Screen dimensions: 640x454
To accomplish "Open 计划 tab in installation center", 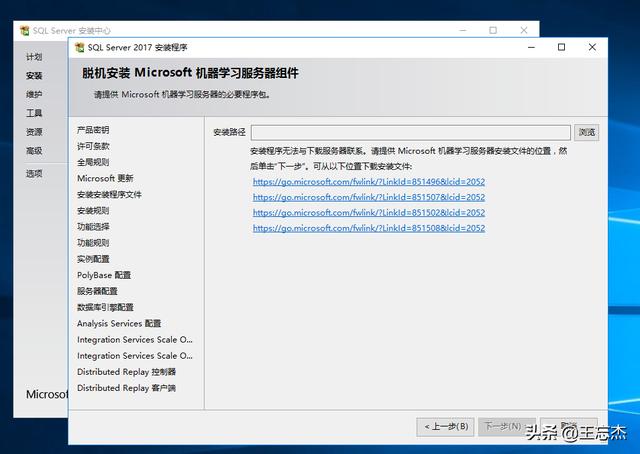I will point(34,57).
